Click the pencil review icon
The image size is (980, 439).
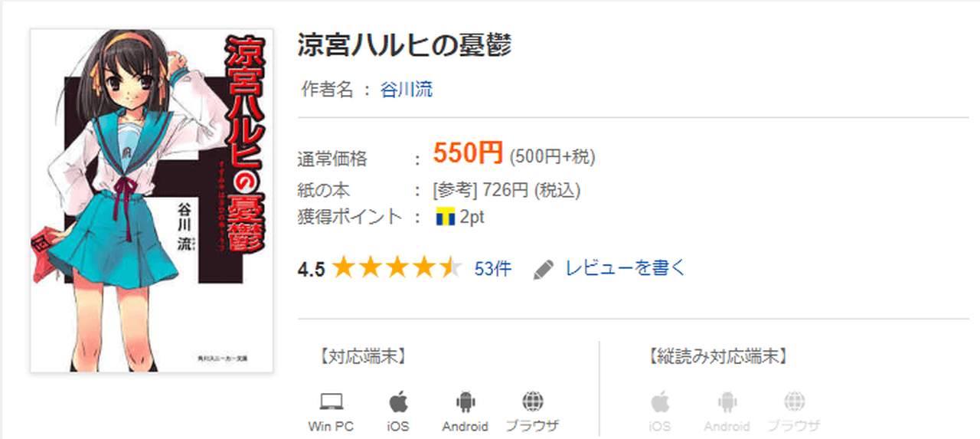[x=544, y=270]
